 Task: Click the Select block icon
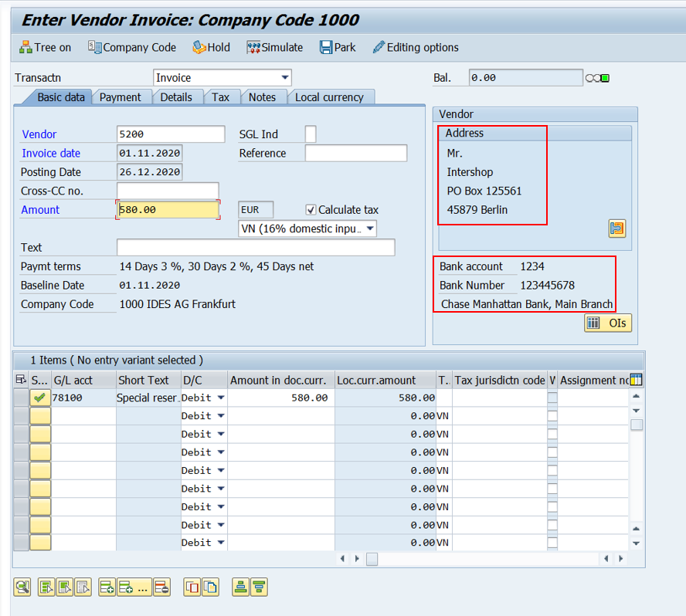[65, 587]
